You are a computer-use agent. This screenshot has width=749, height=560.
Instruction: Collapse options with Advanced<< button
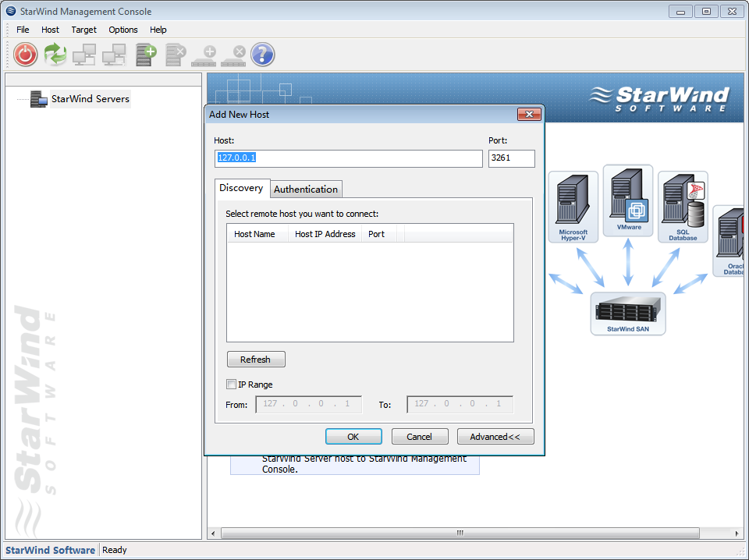[495, 436]
